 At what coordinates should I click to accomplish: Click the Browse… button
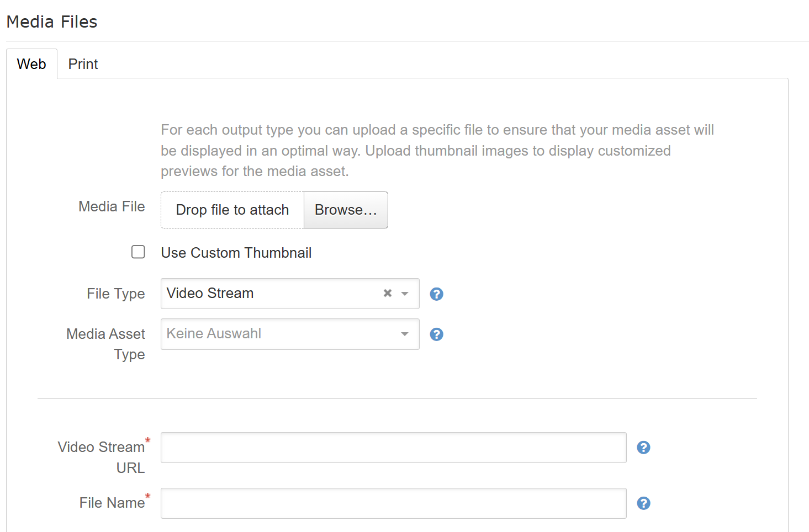346,210
